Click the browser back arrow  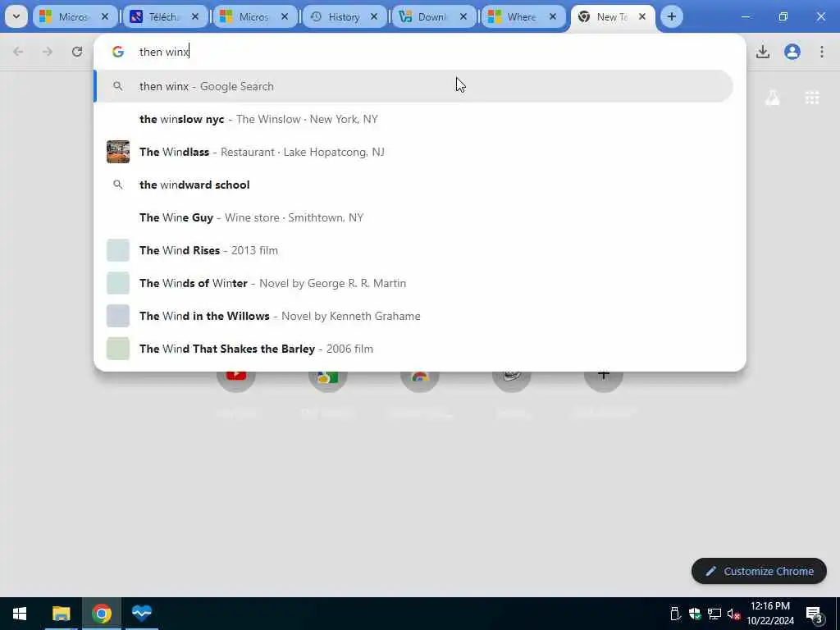coord(18,52)
